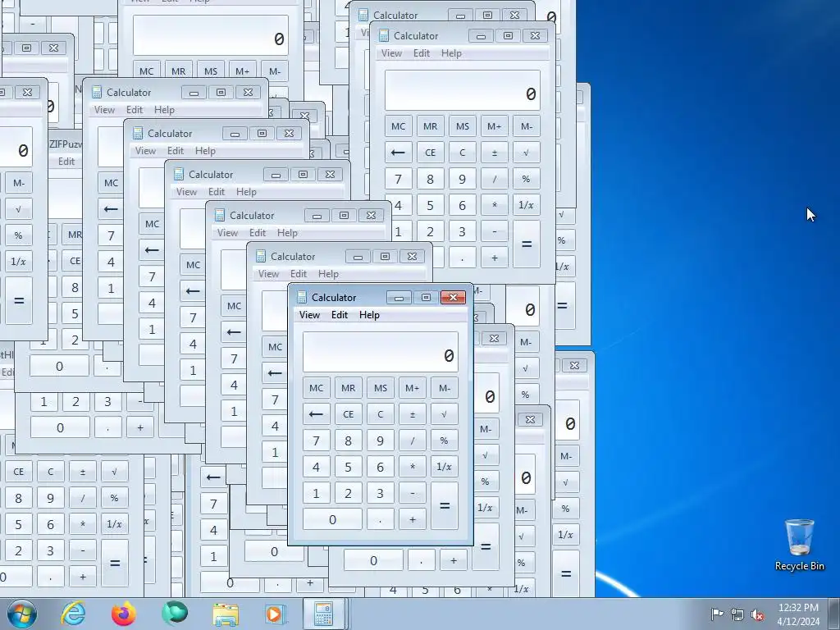Click the active Calculator's result display
Screen dimensions: 840x630
pos(381,352)
